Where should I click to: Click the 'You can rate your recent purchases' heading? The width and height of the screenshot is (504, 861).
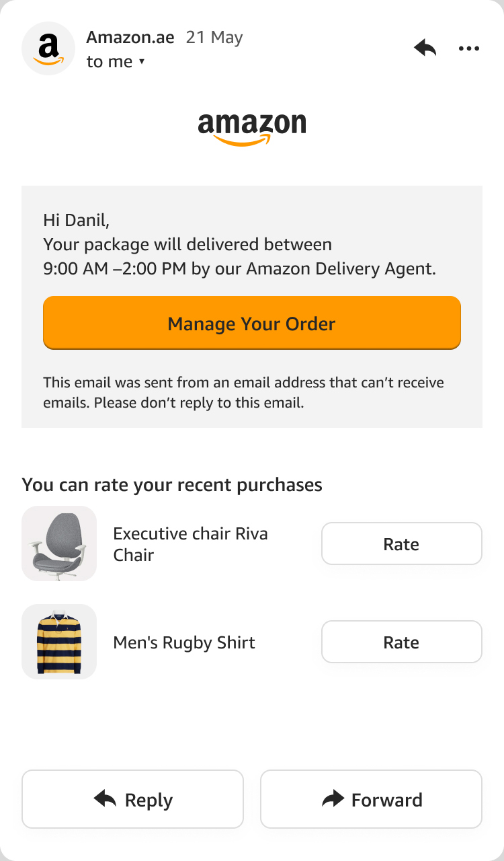click(x=172, y=484)
